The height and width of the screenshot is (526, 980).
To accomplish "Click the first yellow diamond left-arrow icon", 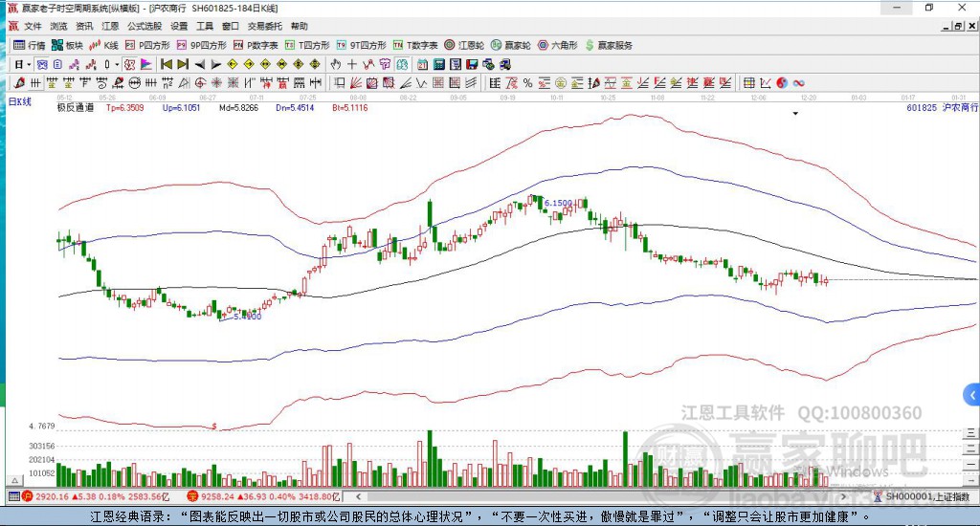I will tap(233, 64).
